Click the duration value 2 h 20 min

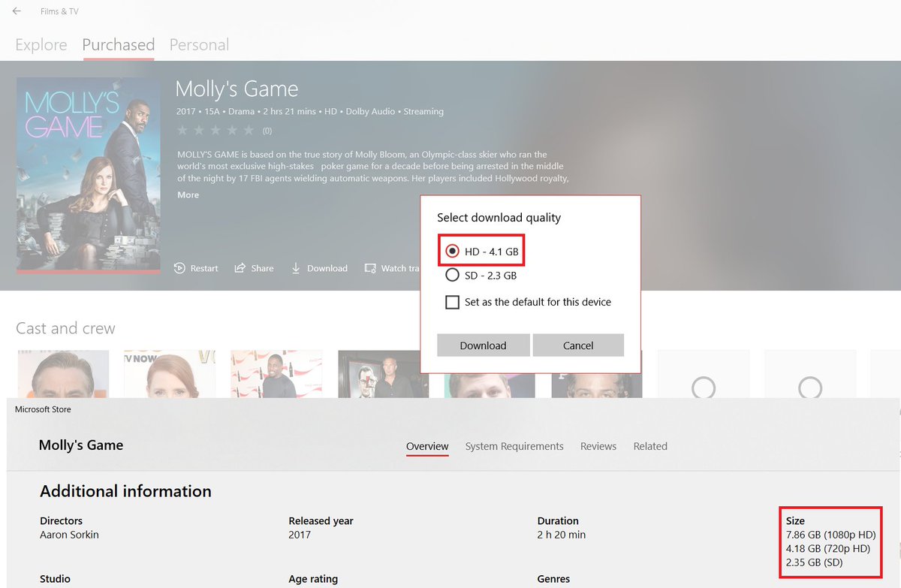(562, 535)
